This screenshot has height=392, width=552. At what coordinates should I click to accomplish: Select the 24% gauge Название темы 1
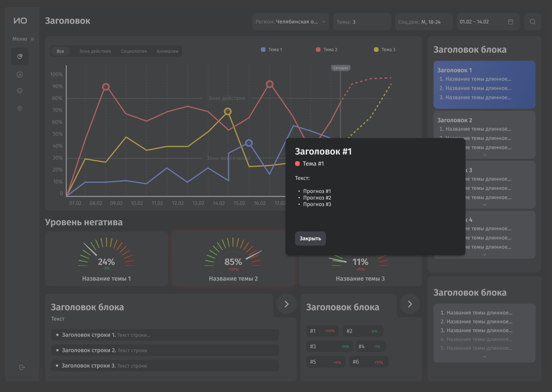click(x=107, y=259)
